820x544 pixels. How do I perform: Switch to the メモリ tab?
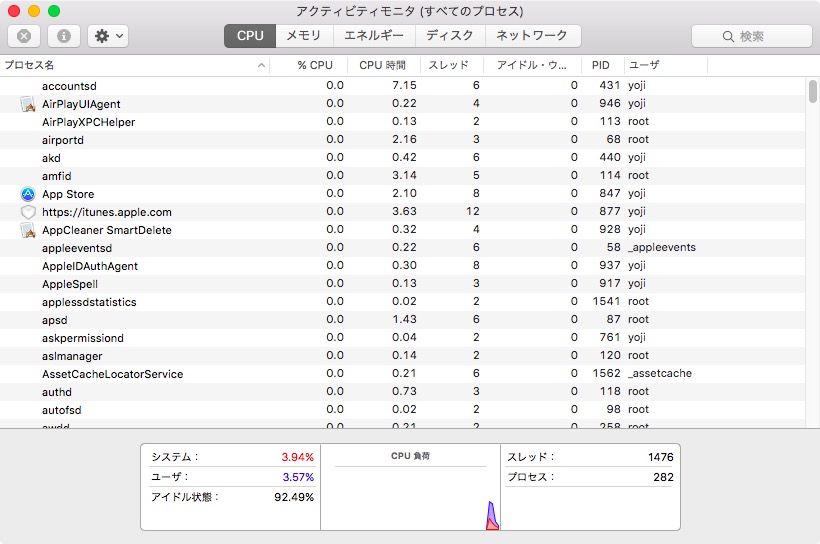[304, 36]
